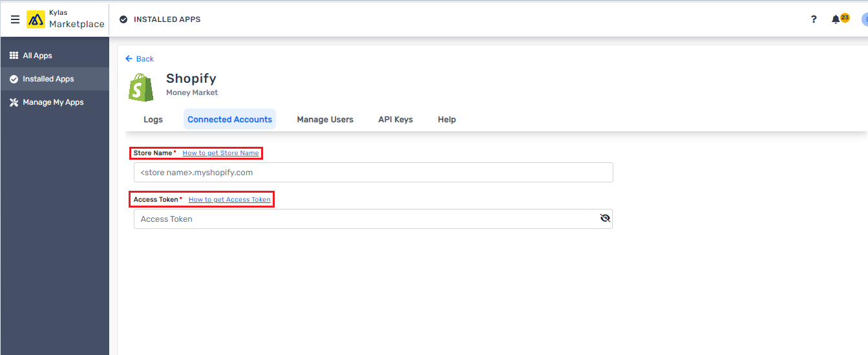
Task: Open the help question mark icon
Action: tap(814, 19)
